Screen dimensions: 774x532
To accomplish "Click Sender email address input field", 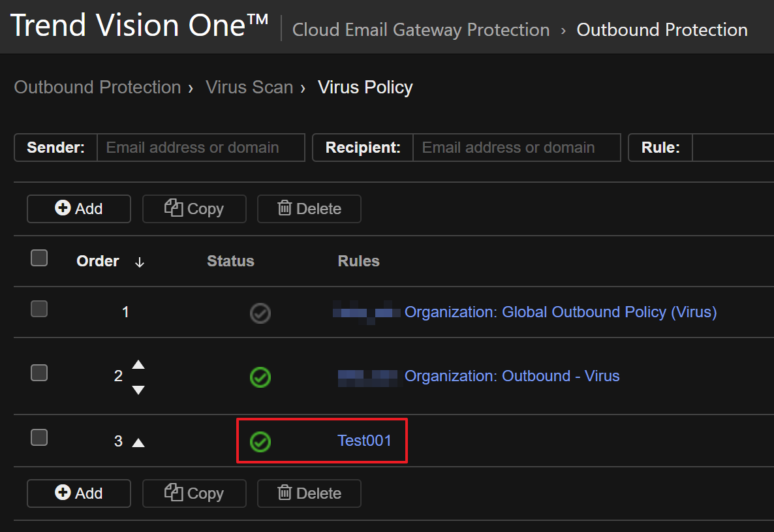I will (200, 148).
